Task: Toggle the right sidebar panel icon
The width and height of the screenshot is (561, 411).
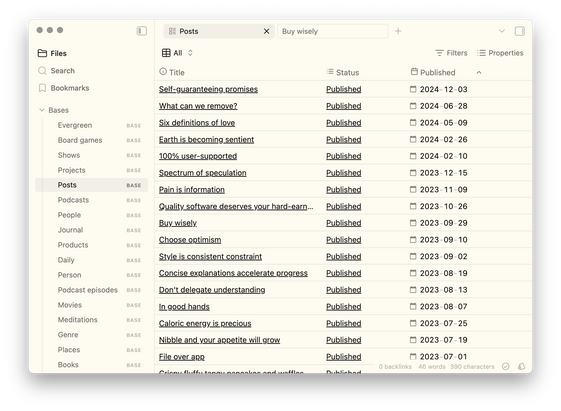Action: [519, 31]
